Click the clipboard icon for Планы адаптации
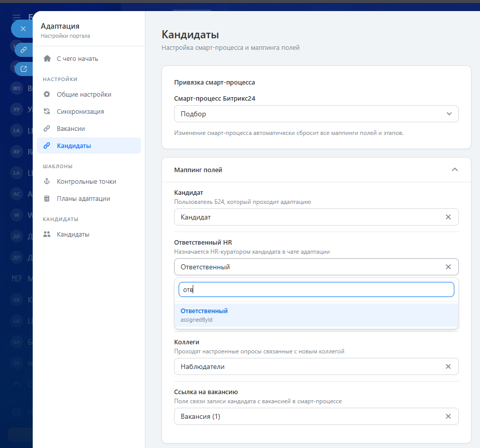The height and width of the screenshot is (448, 480). (x=47, y=199)
